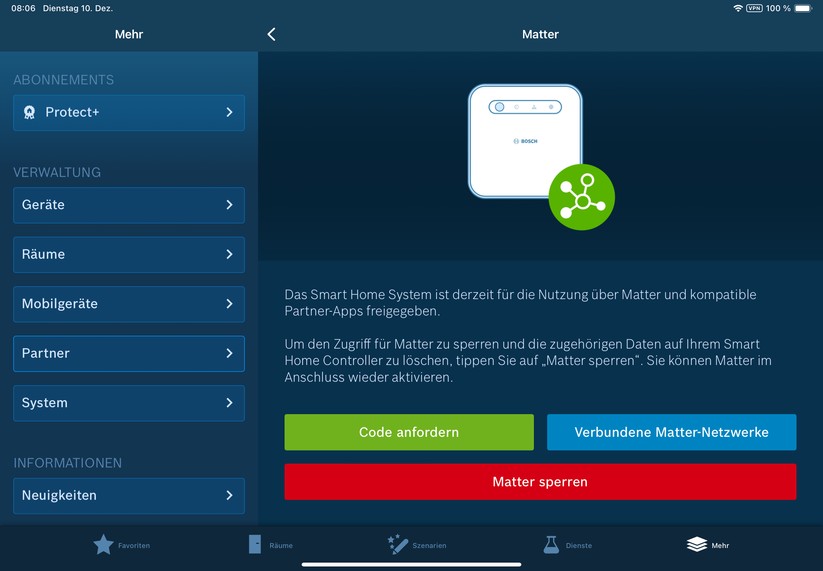Click the Mehr sidebar header
The height and width of the screenshot is (571, 823).
pos(129,35)
